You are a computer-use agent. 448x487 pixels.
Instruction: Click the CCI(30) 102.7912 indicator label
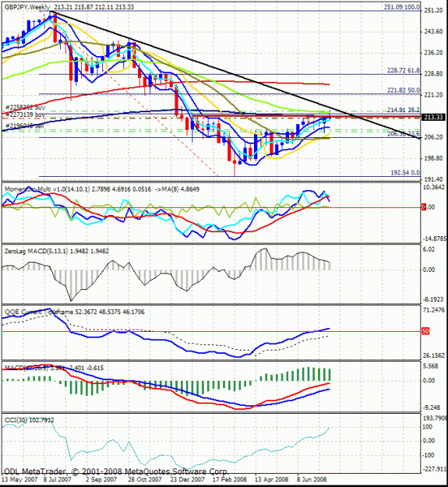(x=29, y=420)
